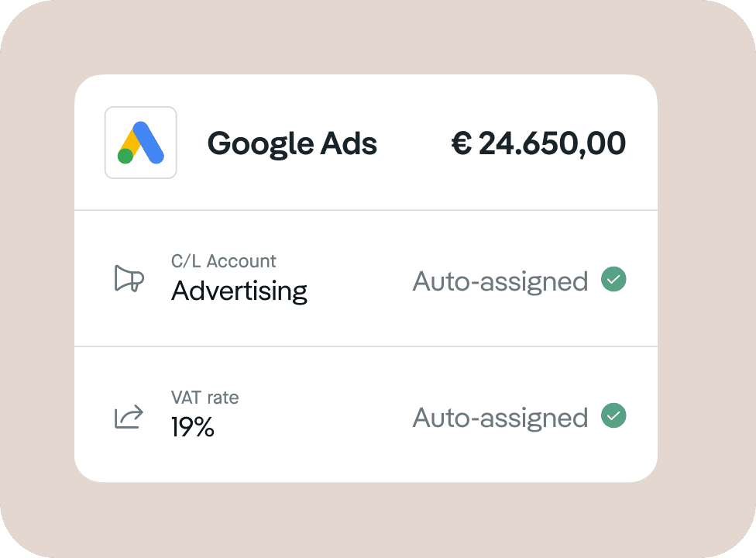Image resolution: width=756 pixels, height=558 pixels.
Task: Select the C/L Account label
Action: 223,261
